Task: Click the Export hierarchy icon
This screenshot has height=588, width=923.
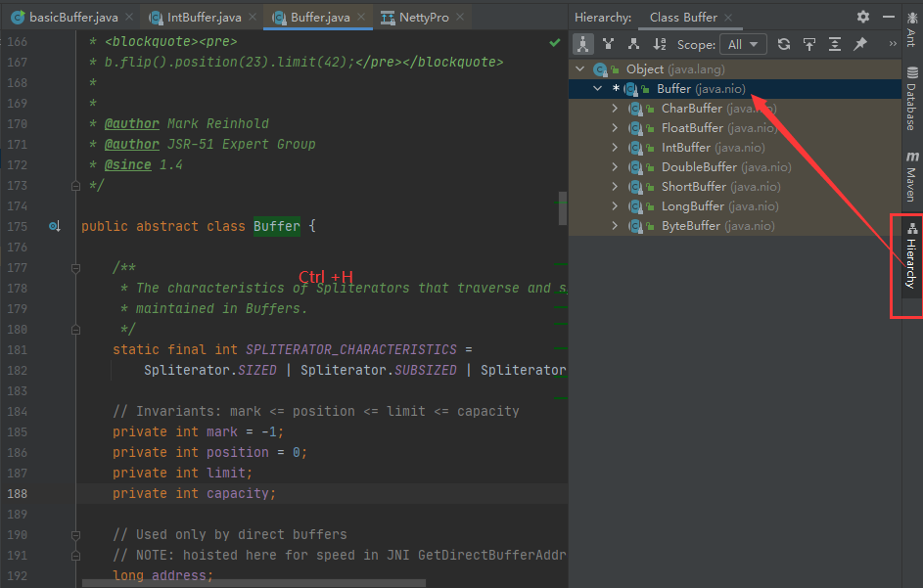Action: [809, 44]
